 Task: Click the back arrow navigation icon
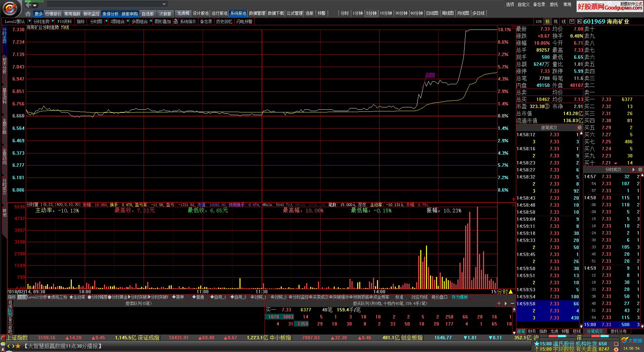[x=29, y=5]
